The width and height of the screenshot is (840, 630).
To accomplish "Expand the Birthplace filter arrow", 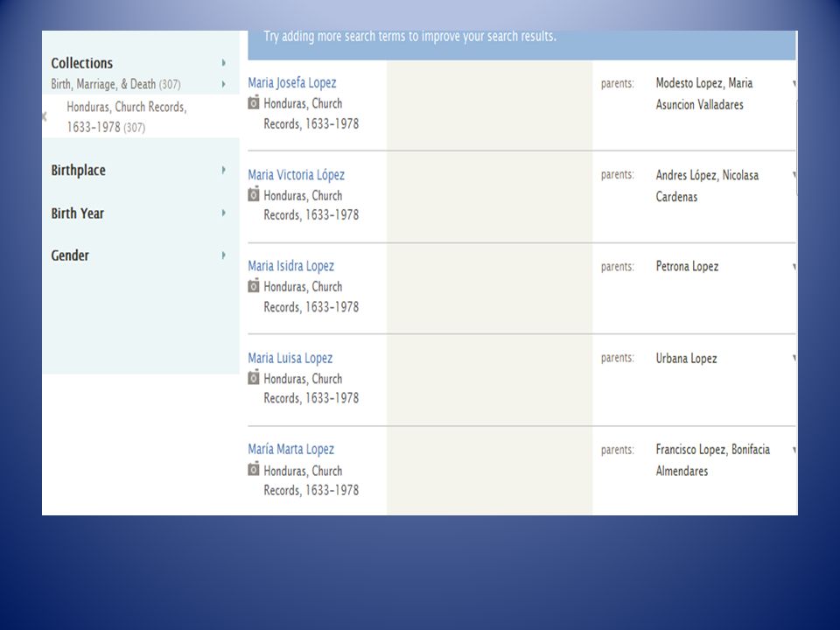I will point(223,170).
